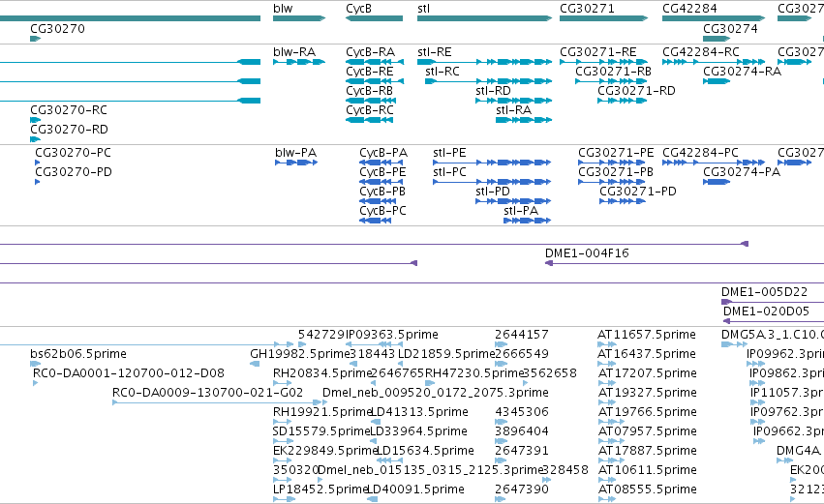Image resolution: width=824 pixels, height=504 pixels.
Task: Open the CycB-RB transcript
Action: [371, 101]
